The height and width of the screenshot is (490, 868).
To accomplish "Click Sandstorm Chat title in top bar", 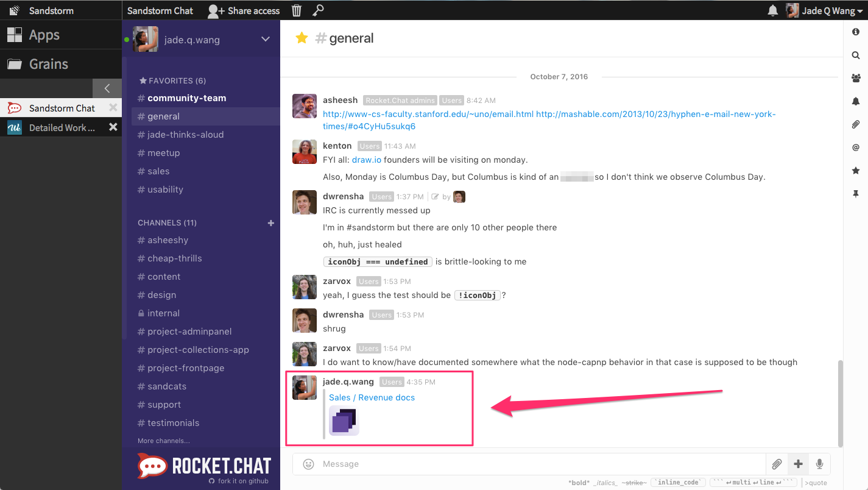I will (x=160, y=10).
